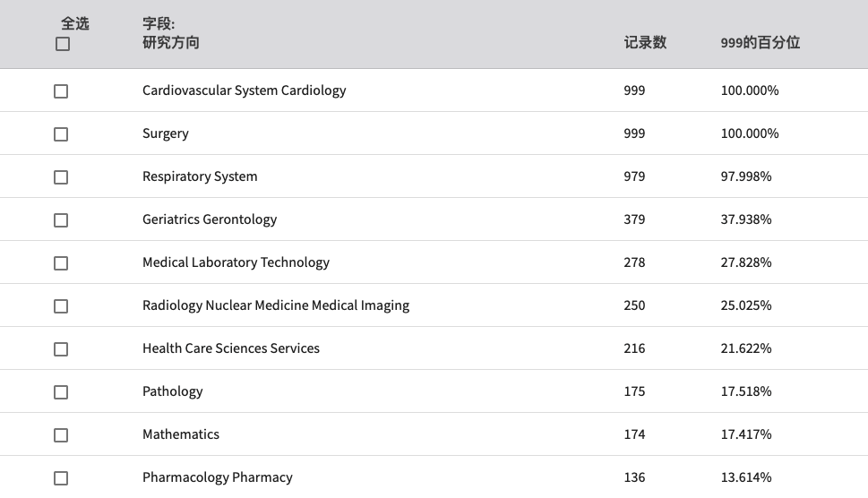Toggle the Pathology checkbox
The width and height of the screenshot is (868, 498).
pyautogui.click(x=61, y=392)
